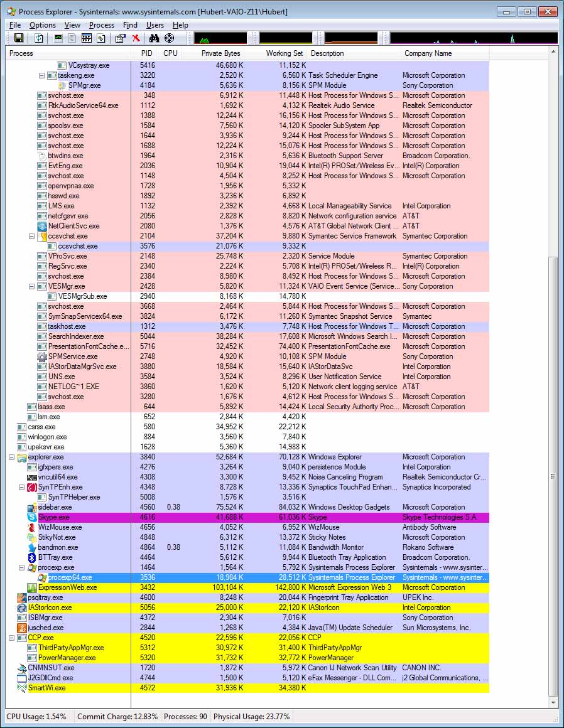Click the IAStorIcon.exe icon

tap(22, 608)
